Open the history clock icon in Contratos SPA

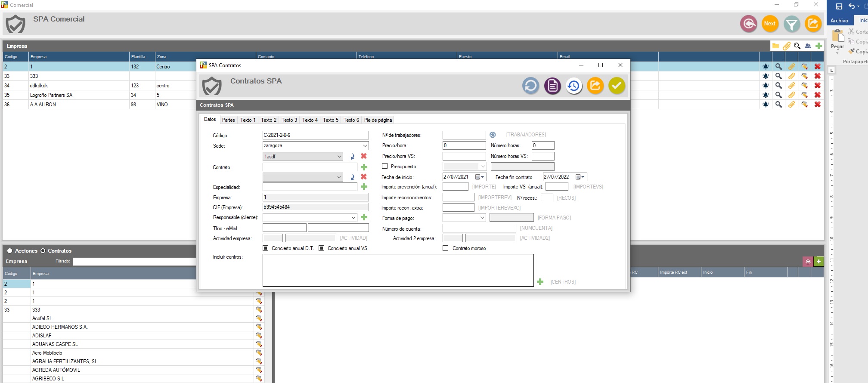pos(573,86)
